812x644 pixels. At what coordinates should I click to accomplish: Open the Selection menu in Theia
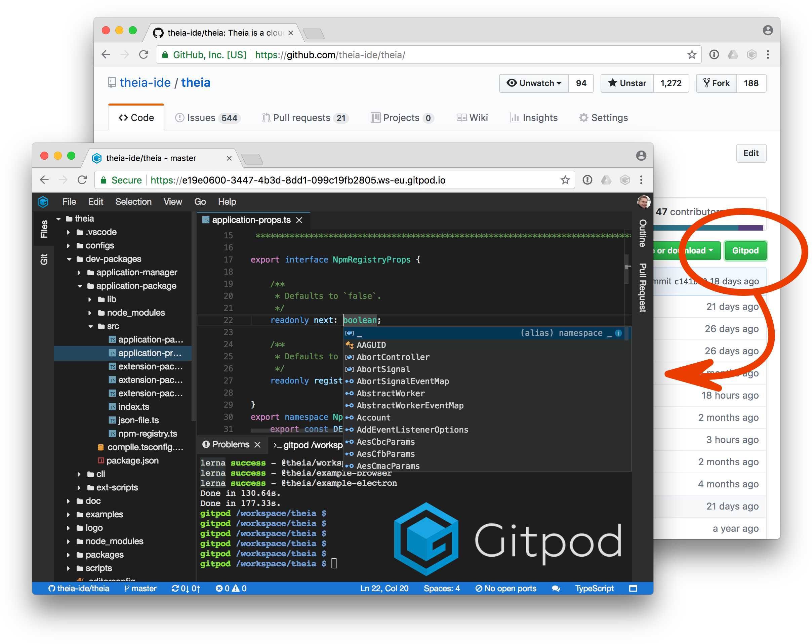pyautogui.click(x=133, y=202)
